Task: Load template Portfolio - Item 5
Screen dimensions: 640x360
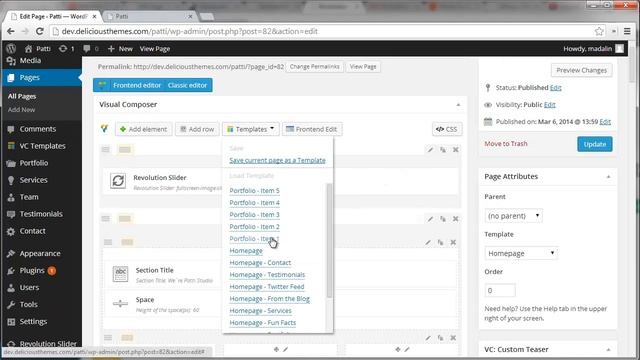Action: [254, 191]
